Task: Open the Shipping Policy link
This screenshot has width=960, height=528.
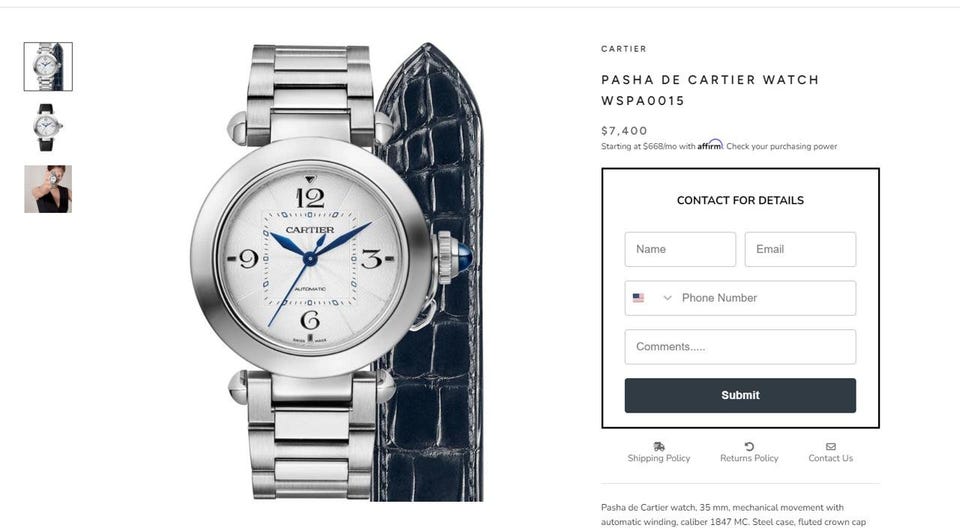Action: coord(659,458)
